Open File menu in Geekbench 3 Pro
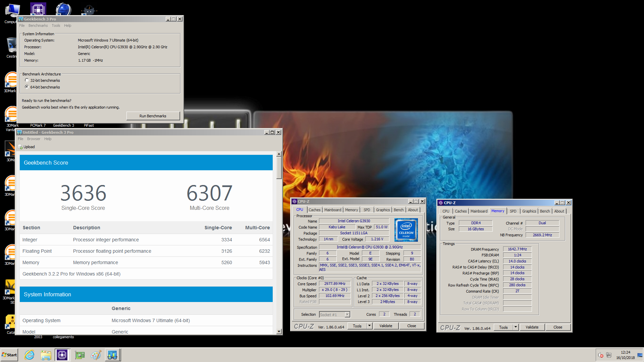This screenshot has width=644, height=362. point(22,25)
